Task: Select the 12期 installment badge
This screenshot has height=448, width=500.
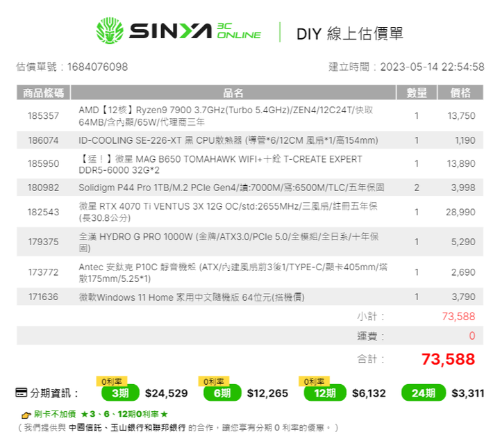Action: pos(325,393)
